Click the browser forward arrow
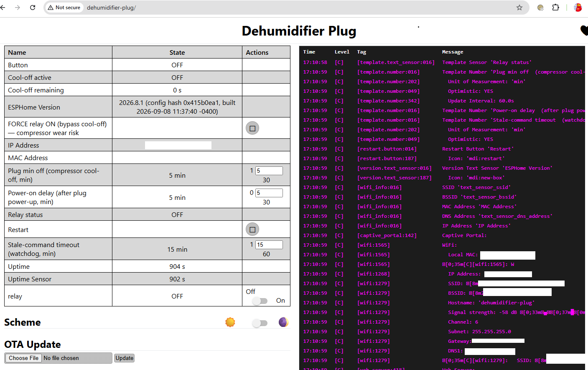 [18, 8]
